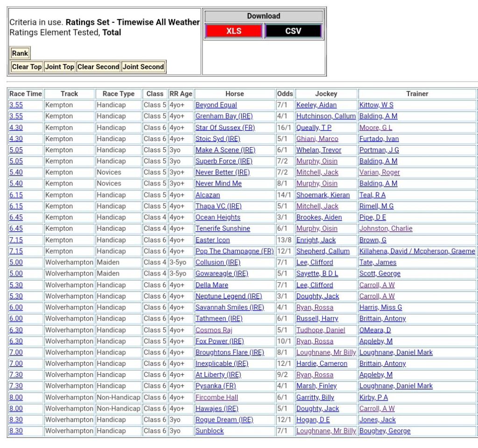Image resolution: width=478 pixels, height=448 pixels.
Task: Download the ratings as CSV
Action: (x=293, y=31)
